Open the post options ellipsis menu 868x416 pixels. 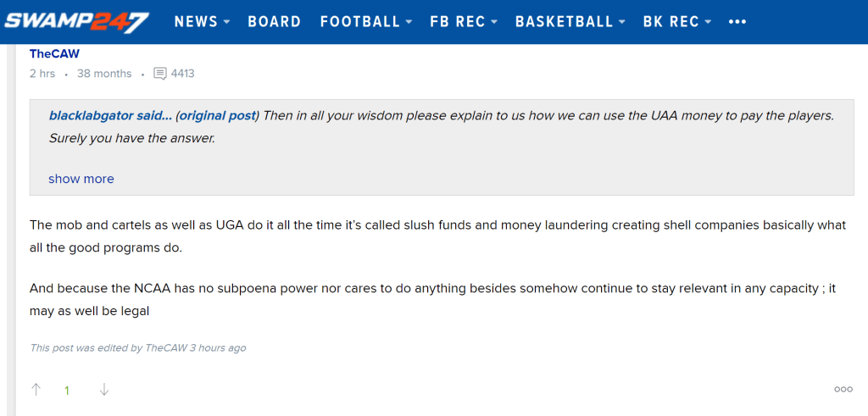point(843,390)
